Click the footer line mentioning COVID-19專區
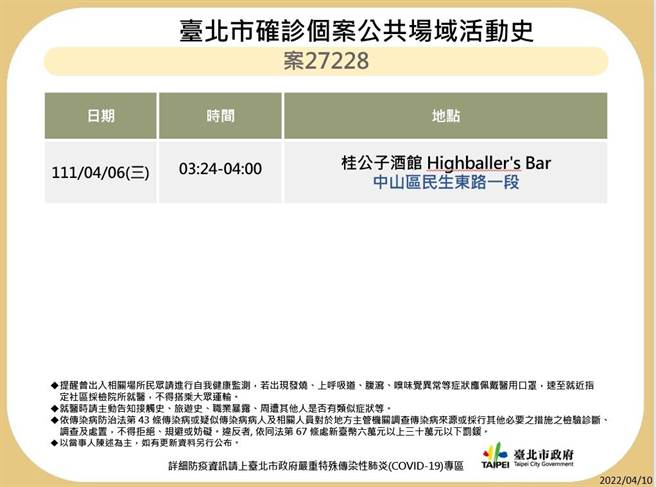The width and height of the screenshot is (656, 487). pos(316,466)
